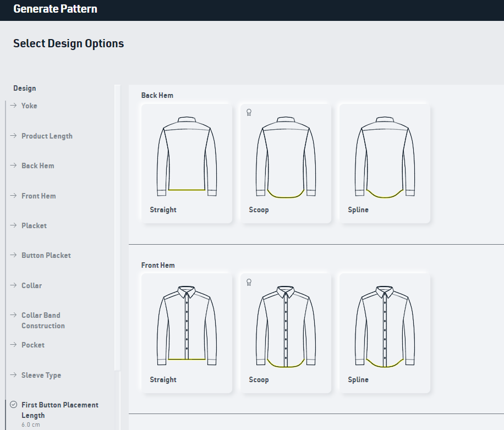Click the Back Hem section heading
The width and height of the screenshot is (504, 430).
coord(157,95)
